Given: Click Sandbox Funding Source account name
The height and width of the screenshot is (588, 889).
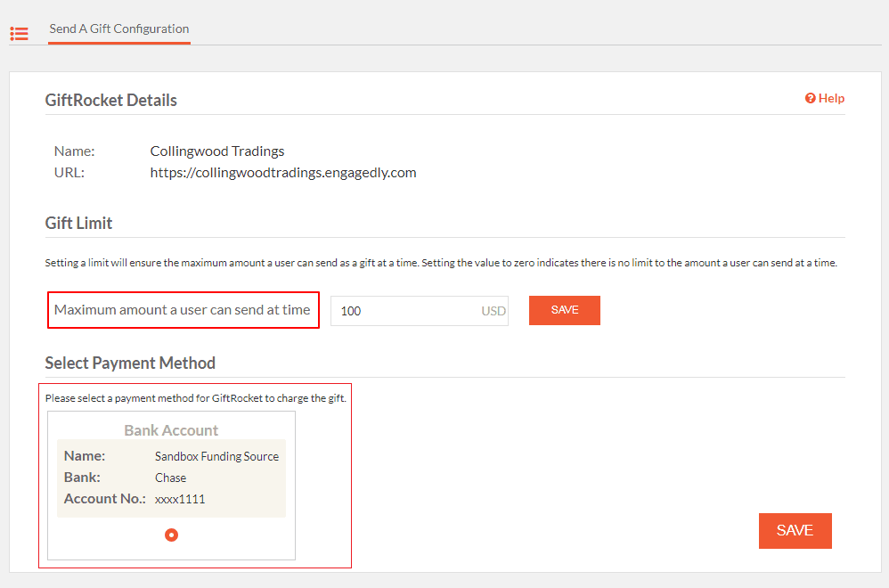Looking at the screenshot, I should coord(216,456).
